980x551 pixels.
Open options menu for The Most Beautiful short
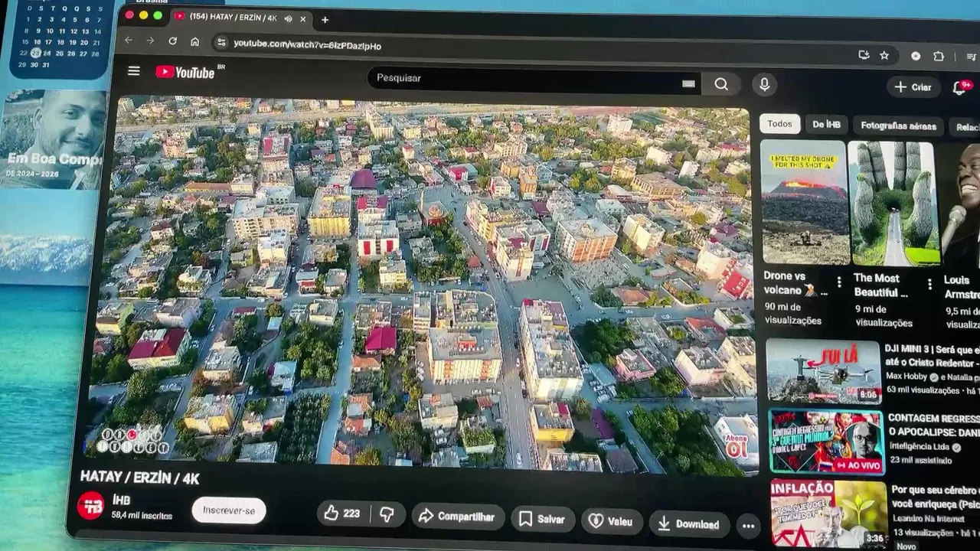929,284
